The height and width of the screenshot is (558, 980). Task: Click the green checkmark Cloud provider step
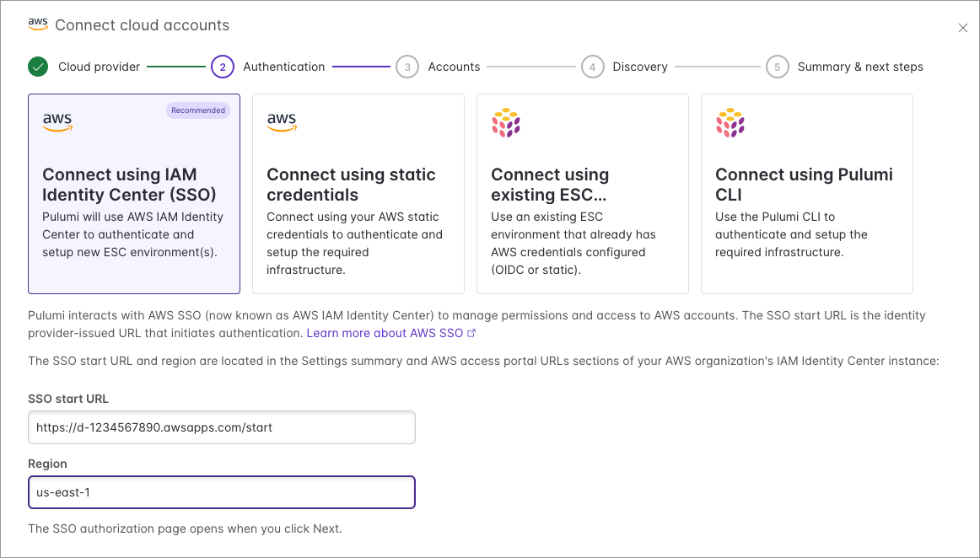pyautogui.click(x=38, y=67)
